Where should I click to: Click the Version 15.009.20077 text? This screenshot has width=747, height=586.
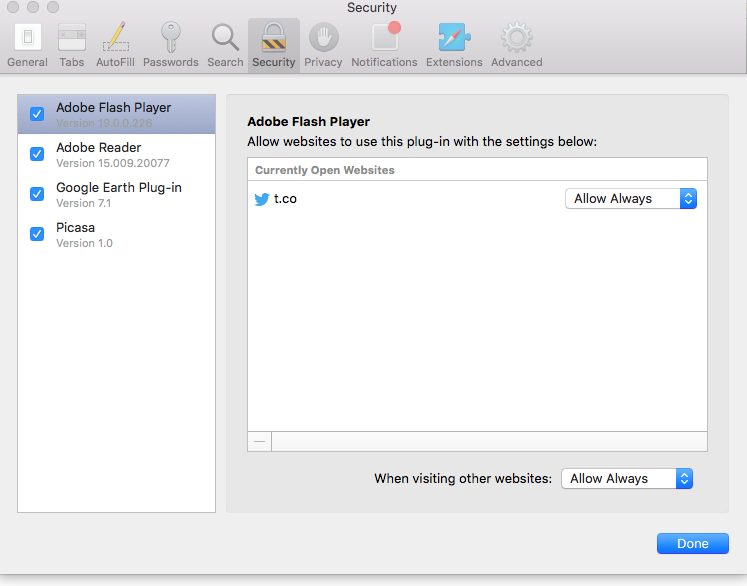pos(113,163)
